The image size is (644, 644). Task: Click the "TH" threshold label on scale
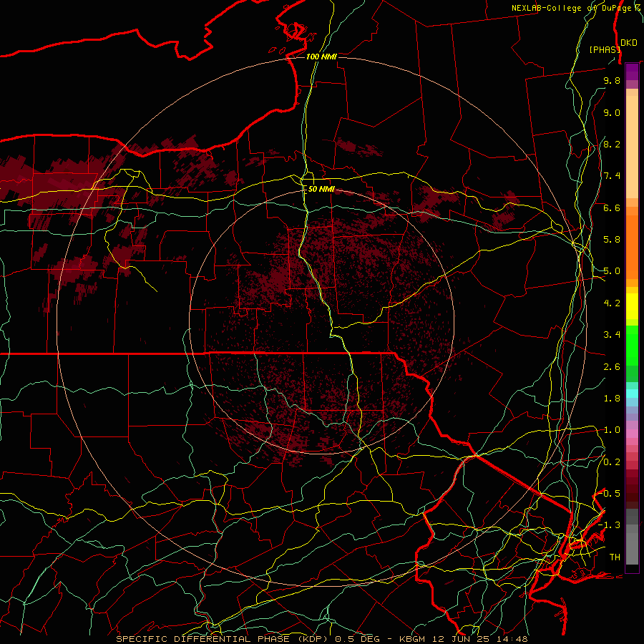[x=615, y=557]
